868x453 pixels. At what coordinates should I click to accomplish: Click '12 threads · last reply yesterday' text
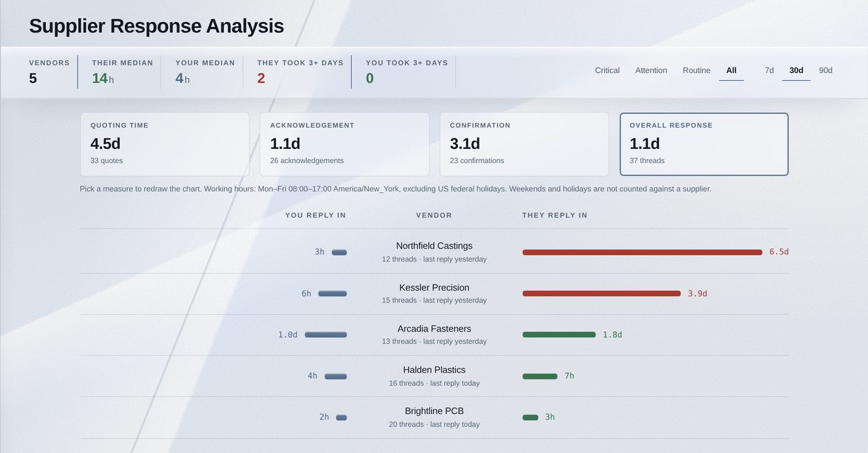coord(434,259)
